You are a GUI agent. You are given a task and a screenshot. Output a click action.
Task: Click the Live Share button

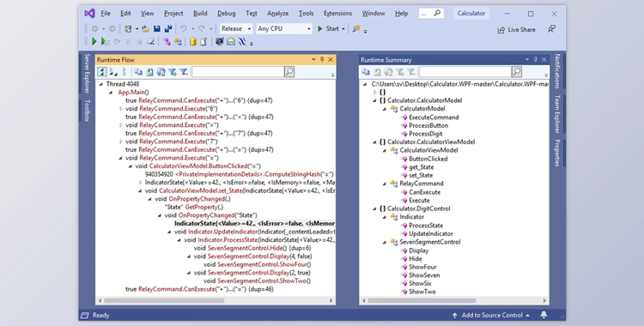point(516,29)
